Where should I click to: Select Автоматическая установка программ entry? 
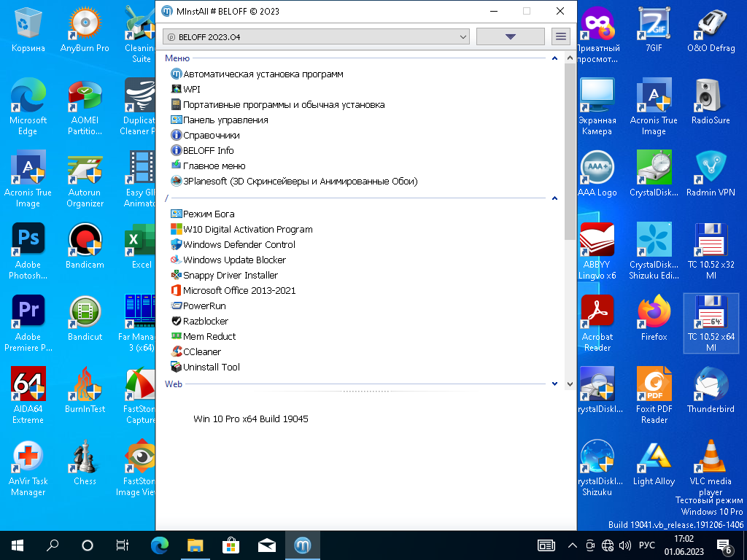tap(257, 74)
